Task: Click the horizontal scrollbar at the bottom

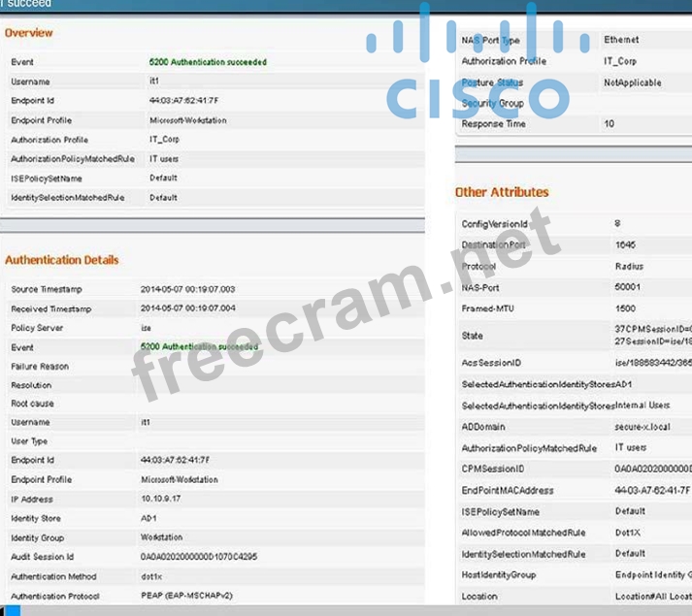Action: pyautogui.click(x=346, y=610)
